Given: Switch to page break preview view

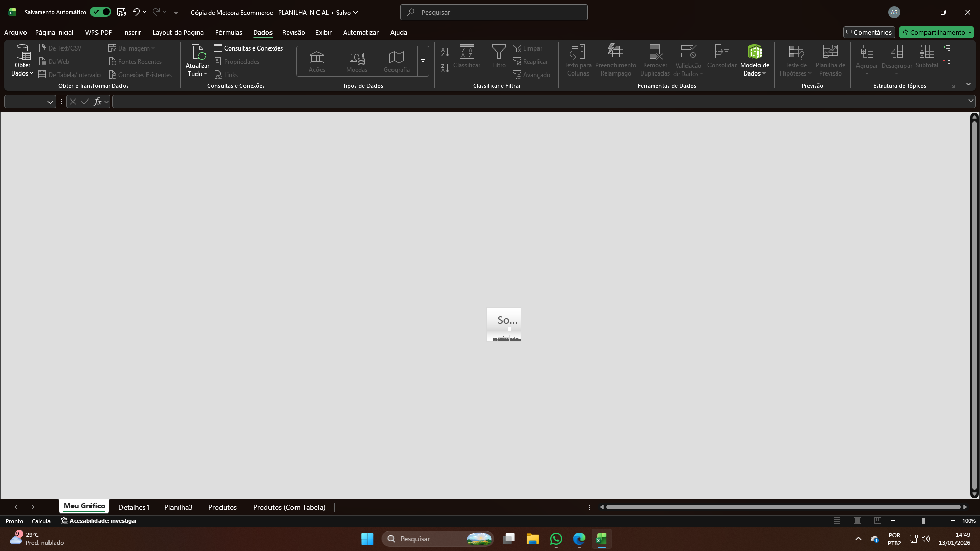Looking at the screenshot, I should click(877, 521).
